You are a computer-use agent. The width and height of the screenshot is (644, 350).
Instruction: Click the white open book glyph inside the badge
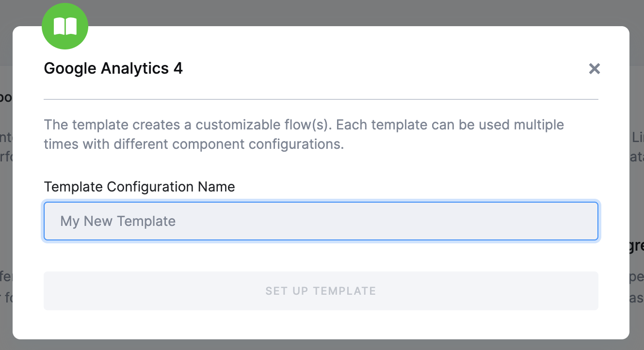[x=64, y=27]
